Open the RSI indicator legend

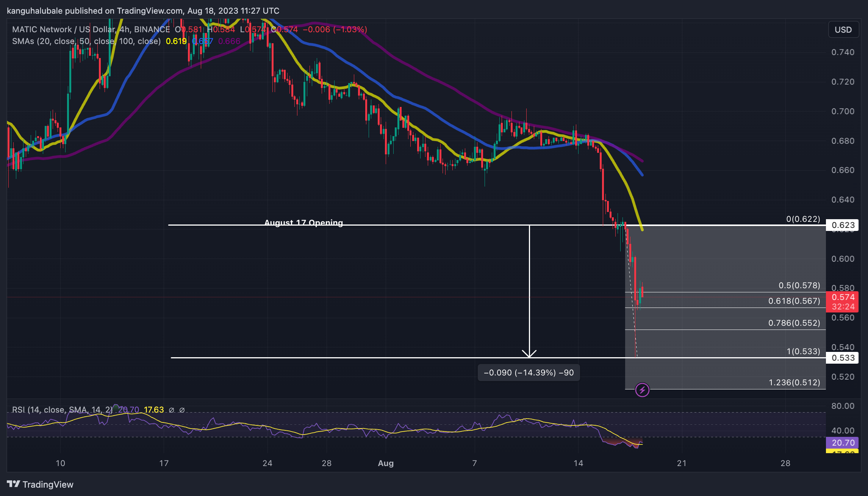[62, 410]
